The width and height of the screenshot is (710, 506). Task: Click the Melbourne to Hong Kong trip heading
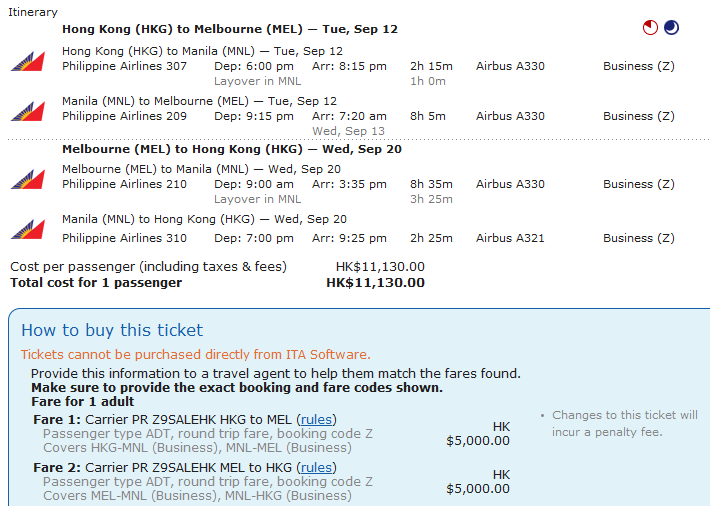click(232, 149)
